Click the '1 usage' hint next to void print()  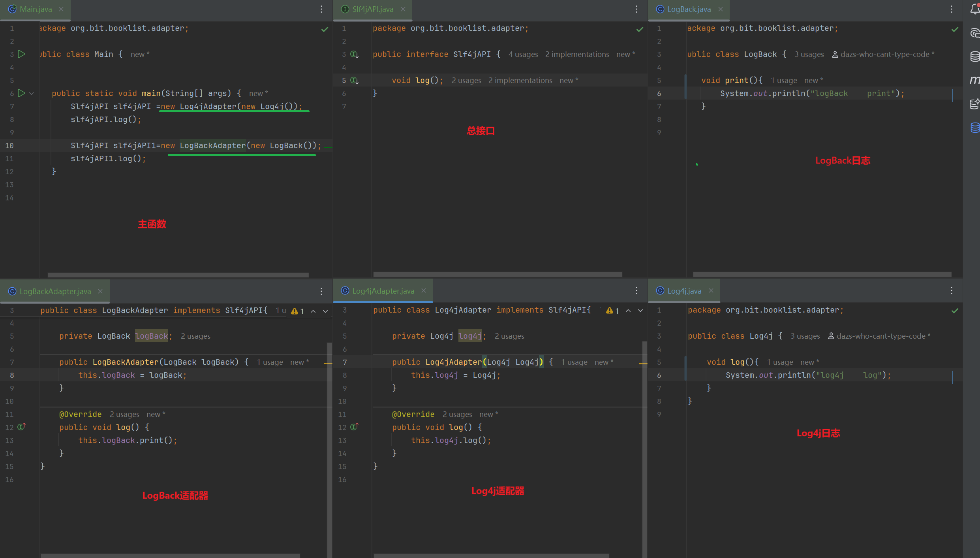pos(784,81)
